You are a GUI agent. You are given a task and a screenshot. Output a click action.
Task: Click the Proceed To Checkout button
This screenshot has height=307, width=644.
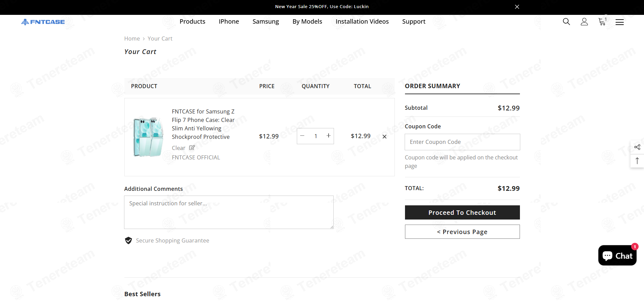point(462,212)
